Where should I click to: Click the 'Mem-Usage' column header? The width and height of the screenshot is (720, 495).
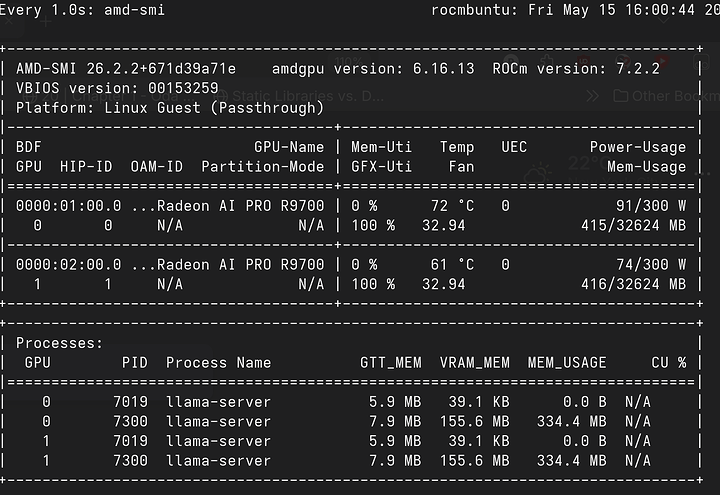[x=646, y=166]
